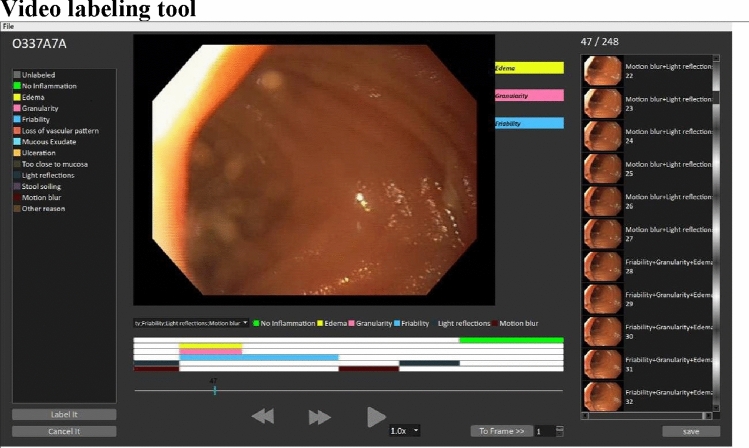Click the To Frame >> button
Viewport: 749px width, 448px height.
(502, 431)
